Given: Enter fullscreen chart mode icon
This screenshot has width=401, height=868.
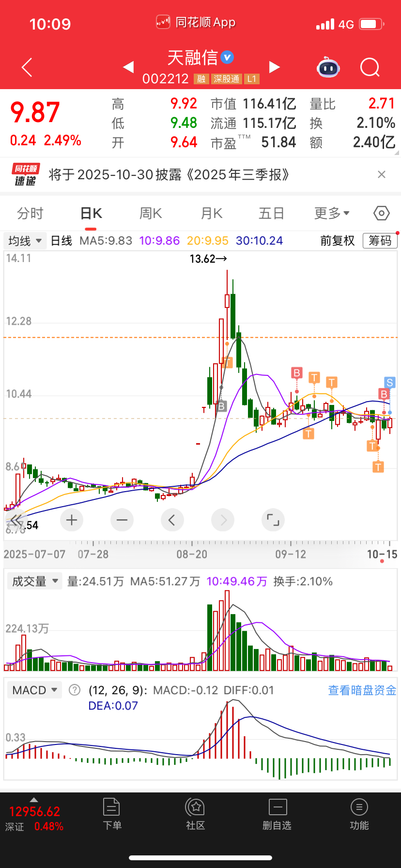Looking at the screenshot, I should 273,520.
